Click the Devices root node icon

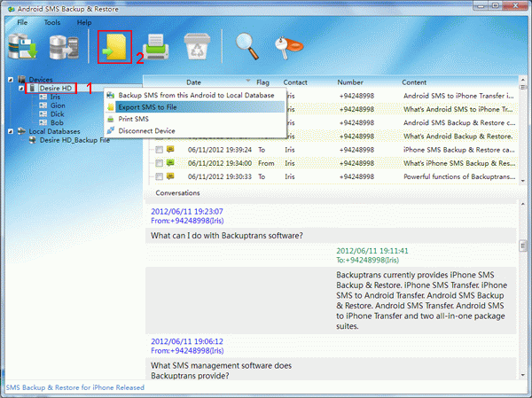[21, 80]
